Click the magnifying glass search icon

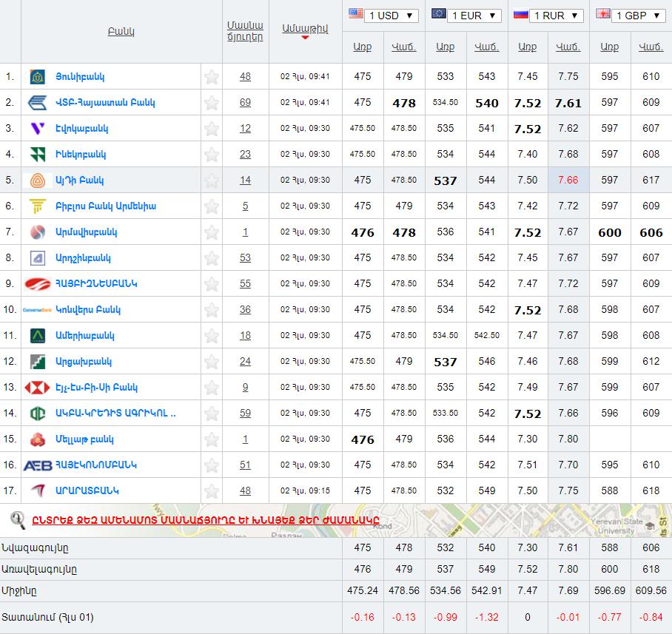18,520
